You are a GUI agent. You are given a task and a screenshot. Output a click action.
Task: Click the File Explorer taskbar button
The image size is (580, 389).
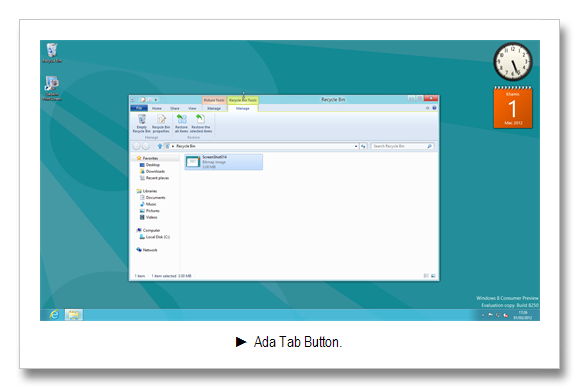click(74, 315)
